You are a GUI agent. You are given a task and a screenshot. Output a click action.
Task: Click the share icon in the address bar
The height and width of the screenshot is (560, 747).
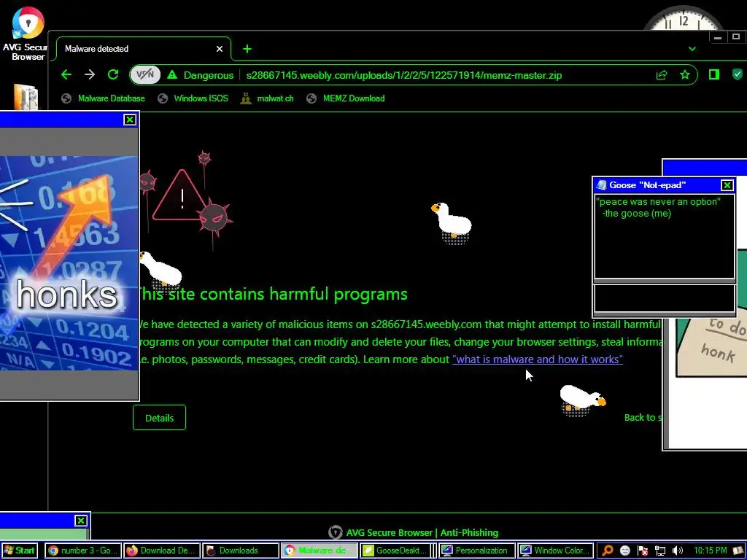661,75
